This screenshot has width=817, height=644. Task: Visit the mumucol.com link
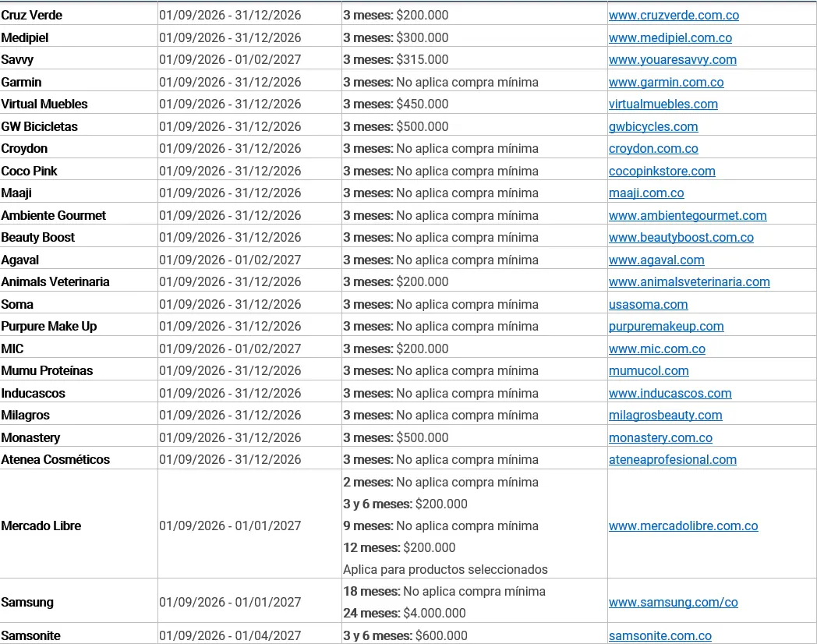[x=648, y=370]
